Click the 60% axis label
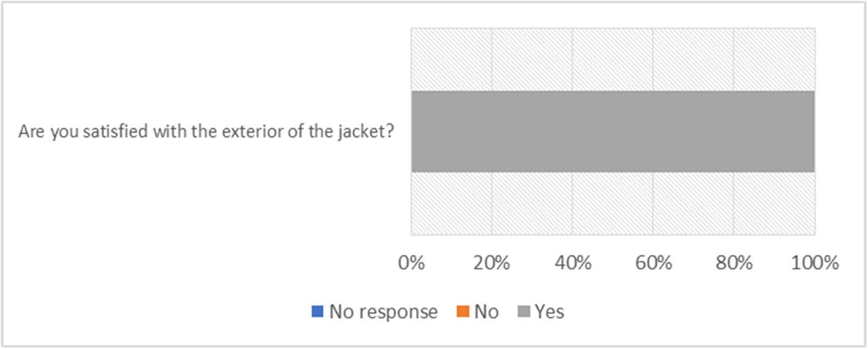The height and width of the screenshot is (349, 868). [653, 263]
